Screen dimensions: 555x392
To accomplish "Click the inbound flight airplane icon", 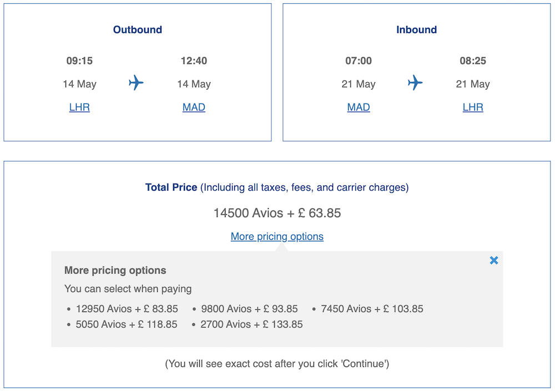I will (x=415, y=83).
